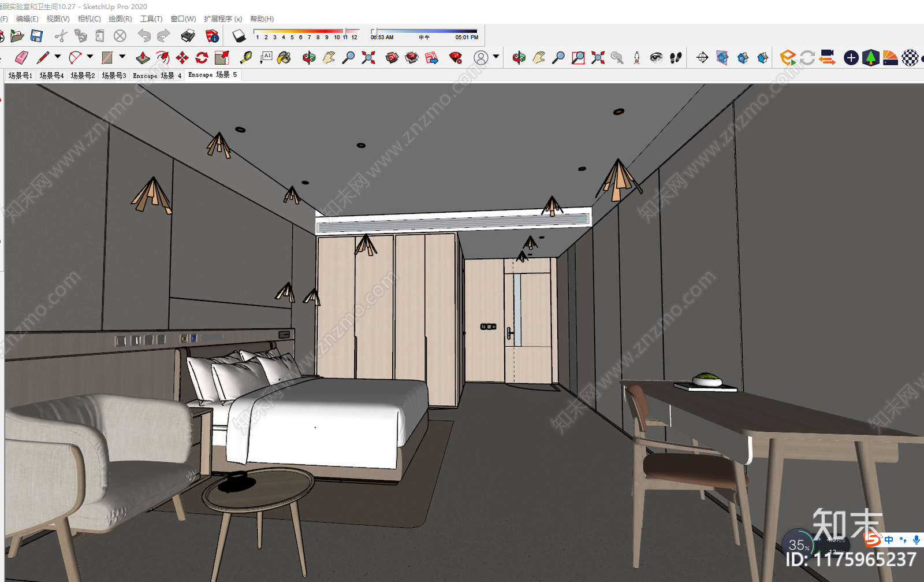The height and width of the screenshot is (582, 924).
Task: Expand the Line tool dropdown arrow
Action: [x=58, y=57]
